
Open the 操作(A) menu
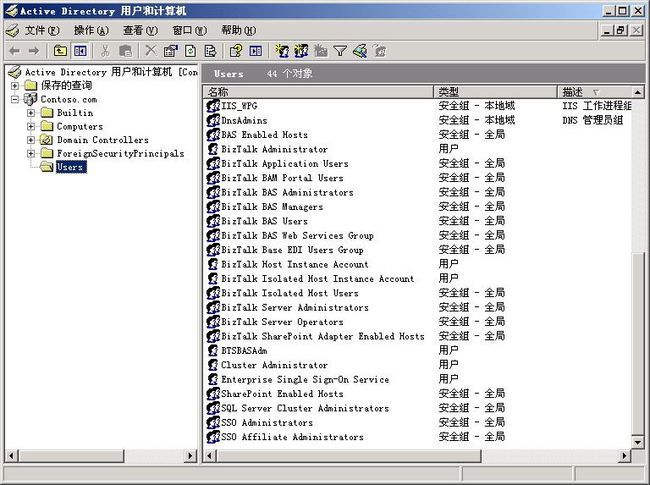[x=91, y=30]
